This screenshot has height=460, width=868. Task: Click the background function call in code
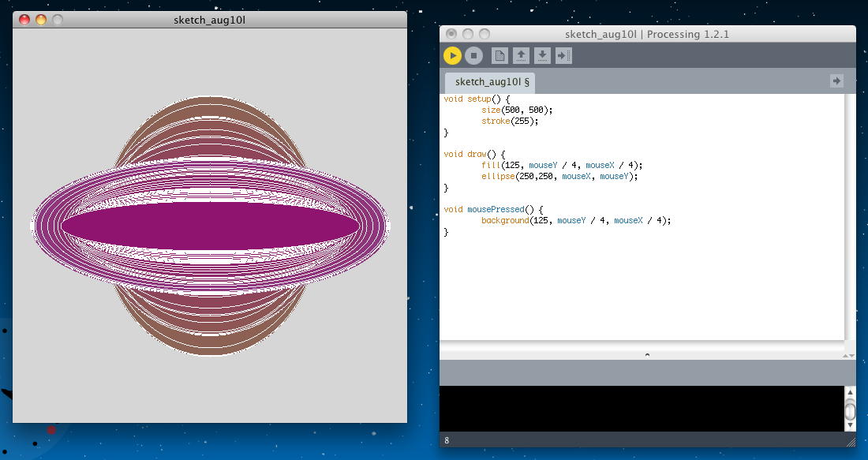click(505, 221)
